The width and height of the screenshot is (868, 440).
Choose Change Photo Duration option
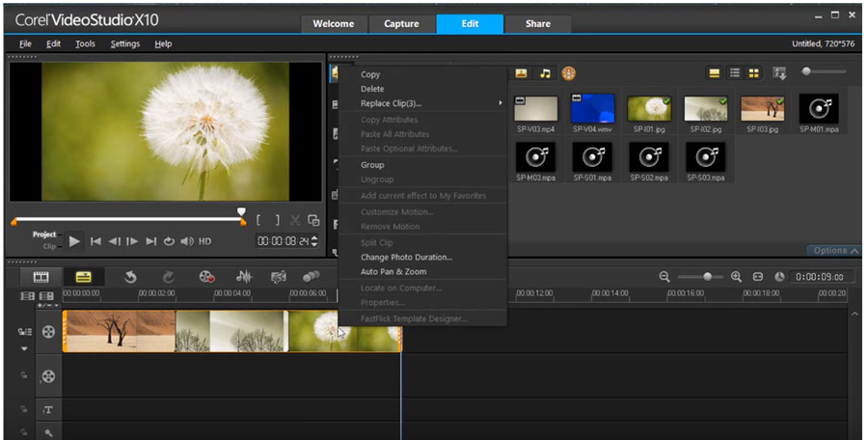(x=406, y=258)
